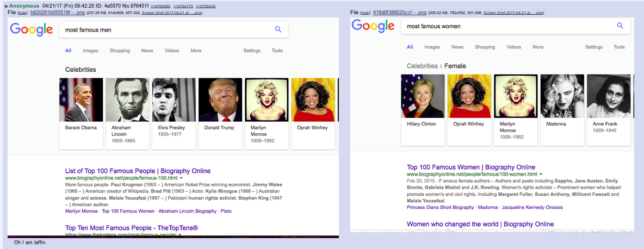Click the Anonymous poster name
The image size is (644, 249).
(24, 6)
